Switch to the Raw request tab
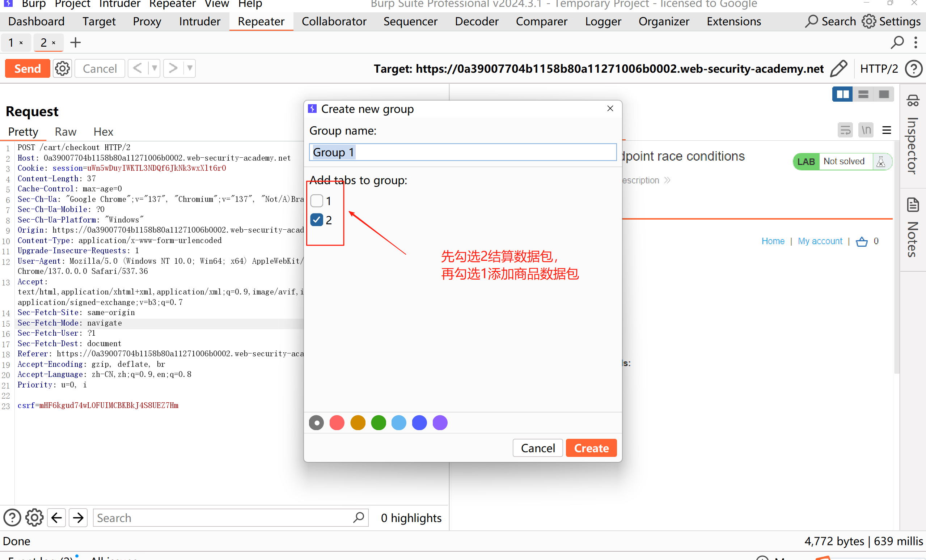This screenshot has height=560, width=926. pyautogui.click(x=65, y=132)
